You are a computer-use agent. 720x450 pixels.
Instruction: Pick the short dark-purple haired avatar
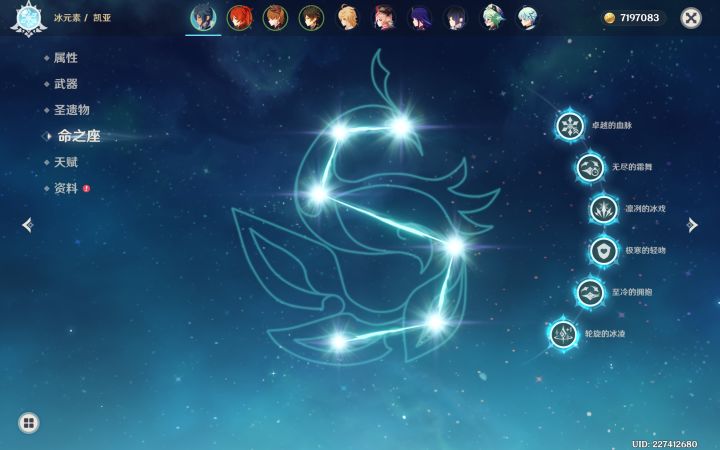(456, 18)
